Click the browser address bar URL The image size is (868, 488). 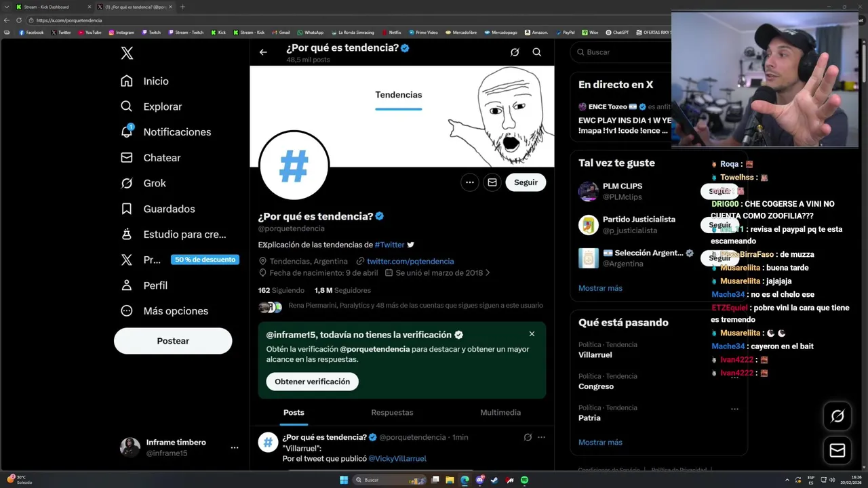click(69, 20)
